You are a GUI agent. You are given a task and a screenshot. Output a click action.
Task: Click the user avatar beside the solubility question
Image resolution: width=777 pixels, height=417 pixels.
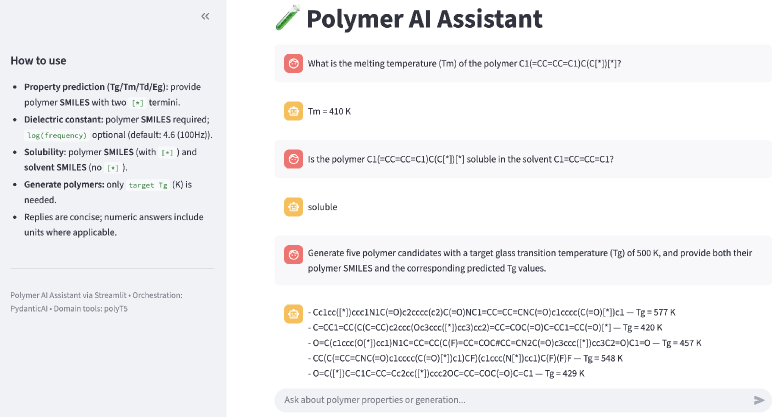[293, 159]
